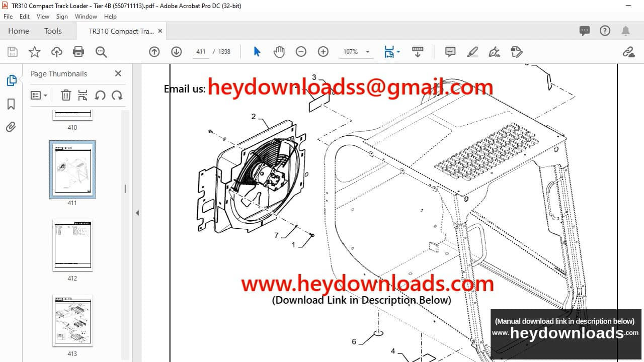Screen dimensions: 644x362
Task: Zoom in with the plus button
Action: tap(323, 52)
